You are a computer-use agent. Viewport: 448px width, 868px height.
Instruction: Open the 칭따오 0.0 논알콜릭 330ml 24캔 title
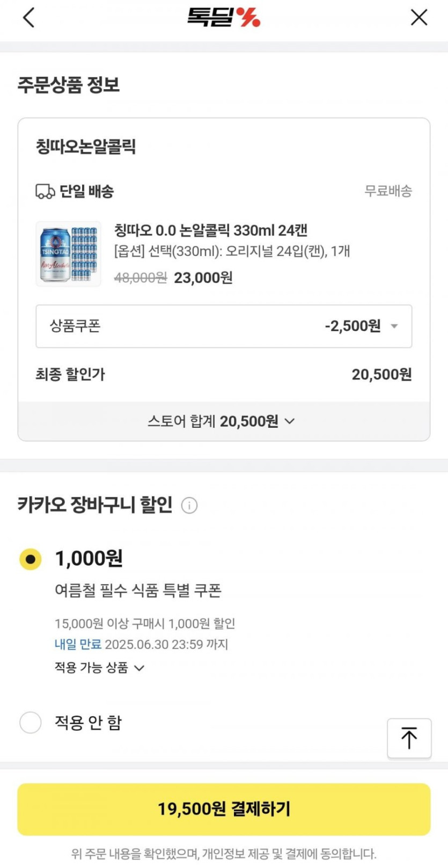coord(211,230)
